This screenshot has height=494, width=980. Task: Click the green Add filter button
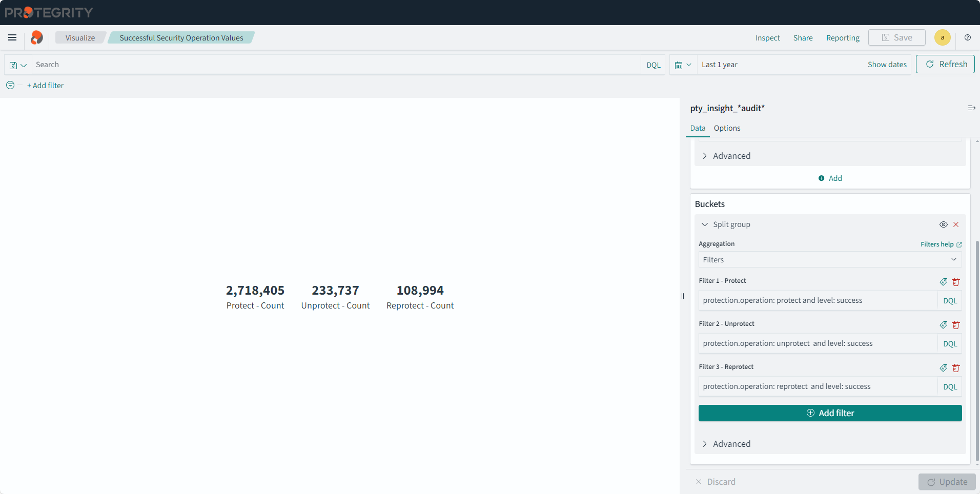(829, 413)
